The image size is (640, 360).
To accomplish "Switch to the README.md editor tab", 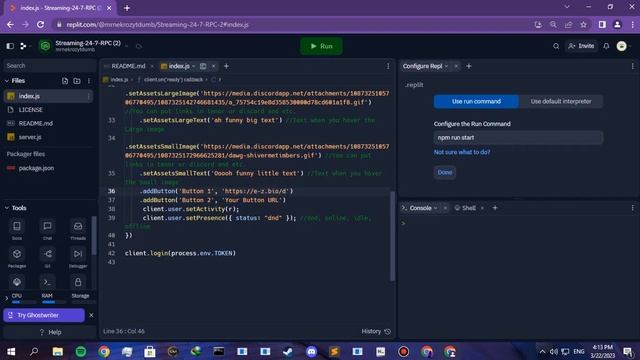I will pyautogui.click(x=128, y=66).
